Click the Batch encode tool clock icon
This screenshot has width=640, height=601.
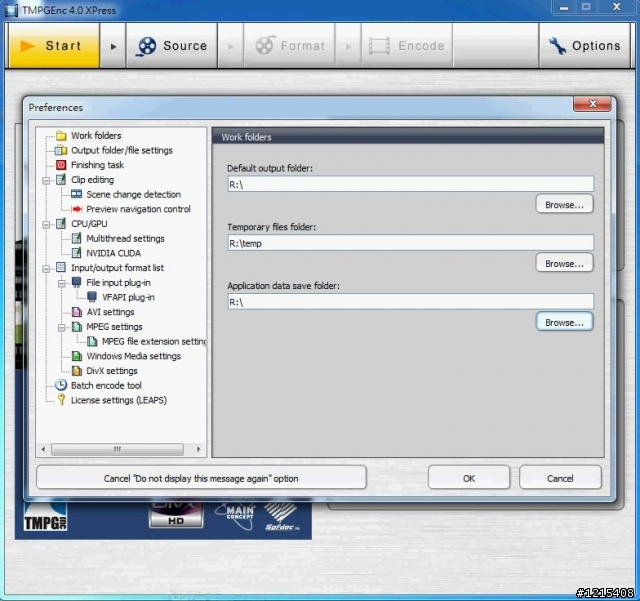pyautogui.click(x=61, y=385)
